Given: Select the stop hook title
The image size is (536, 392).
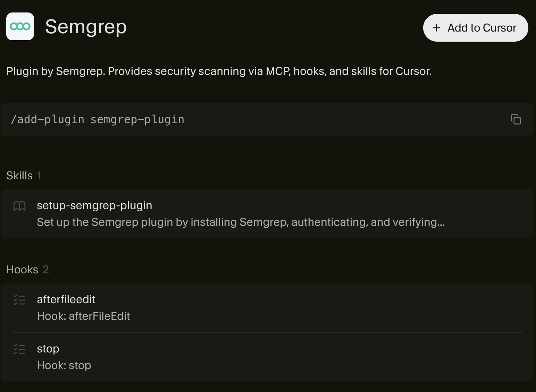Looking at the screenshot, I should [48, 349].
